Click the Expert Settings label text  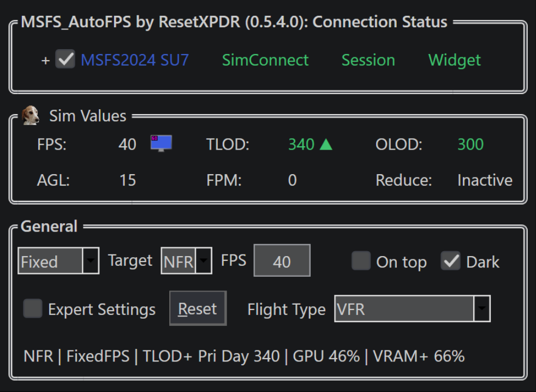click(x=102, y=310)
